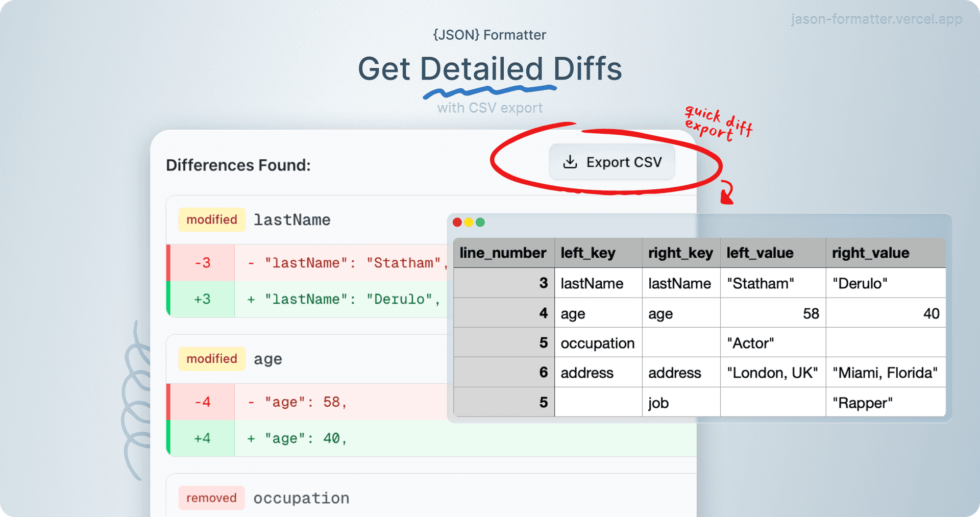
Task: Select the line_number column header
Action: [x=503, y=252]
